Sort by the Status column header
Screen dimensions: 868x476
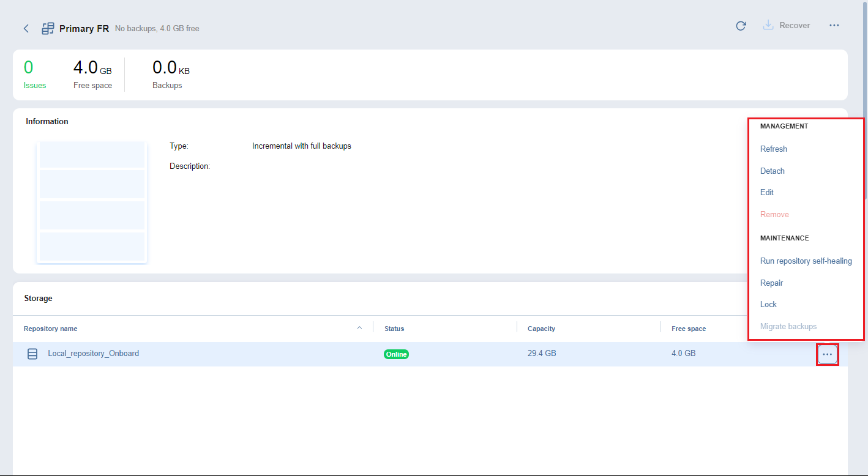point(394,329)
